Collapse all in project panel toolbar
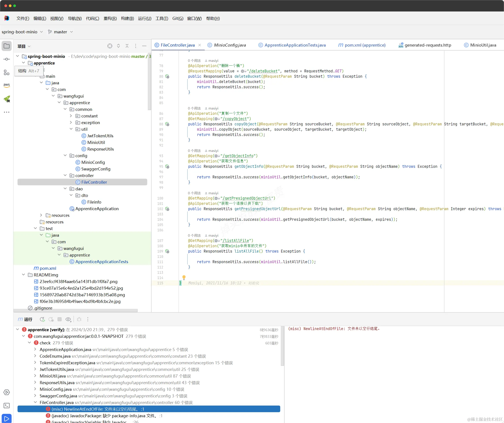504x423 pixels. point(127,46)
